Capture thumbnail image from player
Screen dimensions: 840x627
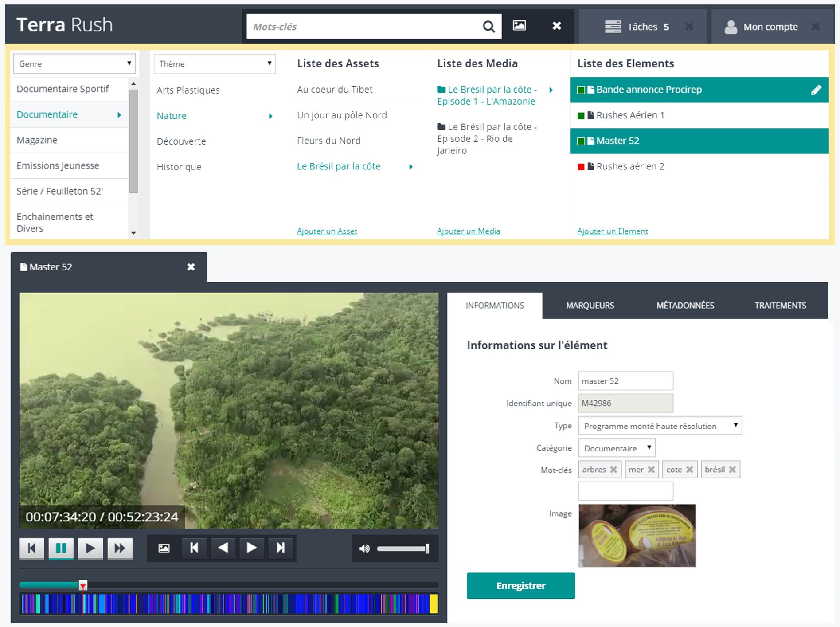click(x=164, y=548)
